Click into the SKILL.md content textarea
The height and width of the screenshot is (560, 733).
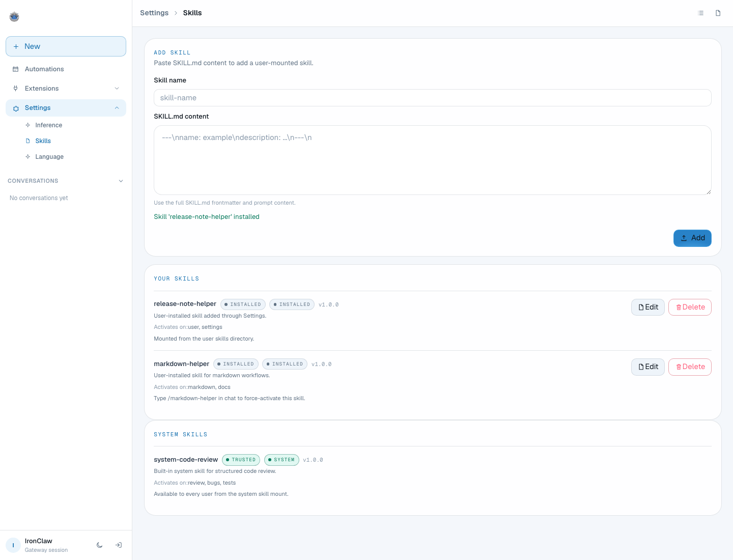click(433, 160)
